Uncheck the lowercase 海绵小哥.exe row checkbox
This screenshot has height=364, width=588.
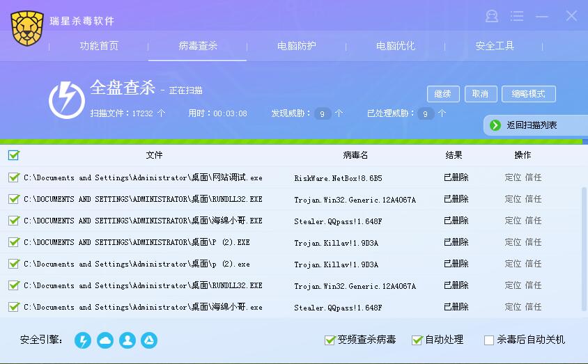(x=14, y=307)
